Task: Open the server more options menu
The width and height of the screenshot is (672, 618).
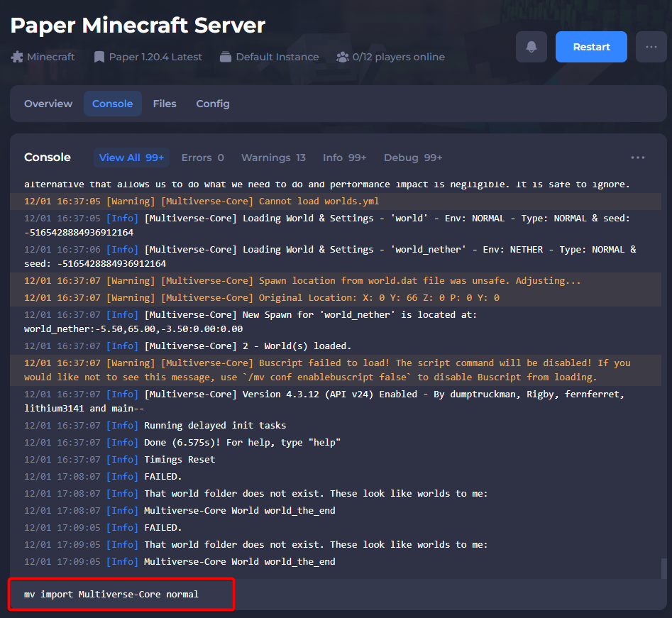Action: (x=651, y=47)
